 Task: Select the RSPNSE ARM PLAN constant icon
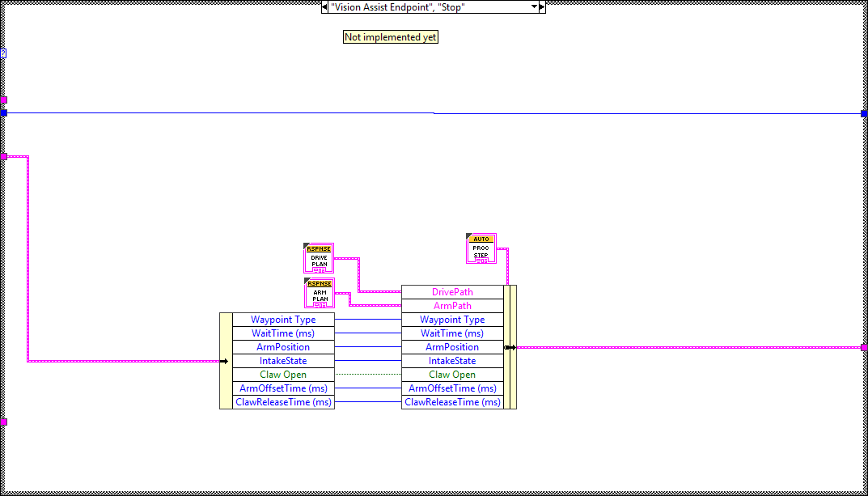tap(319, 292)
